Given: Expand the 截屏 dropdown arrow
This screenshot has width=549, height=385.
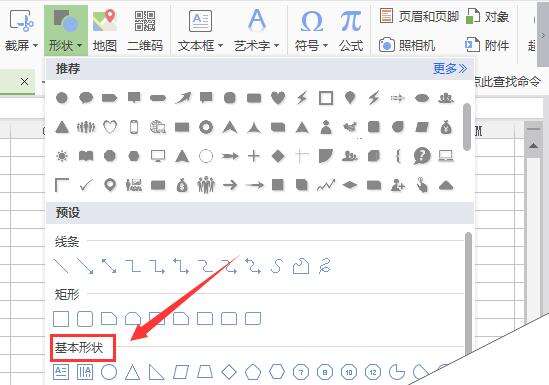Looking at the screenshot, I should click(35, 46).
